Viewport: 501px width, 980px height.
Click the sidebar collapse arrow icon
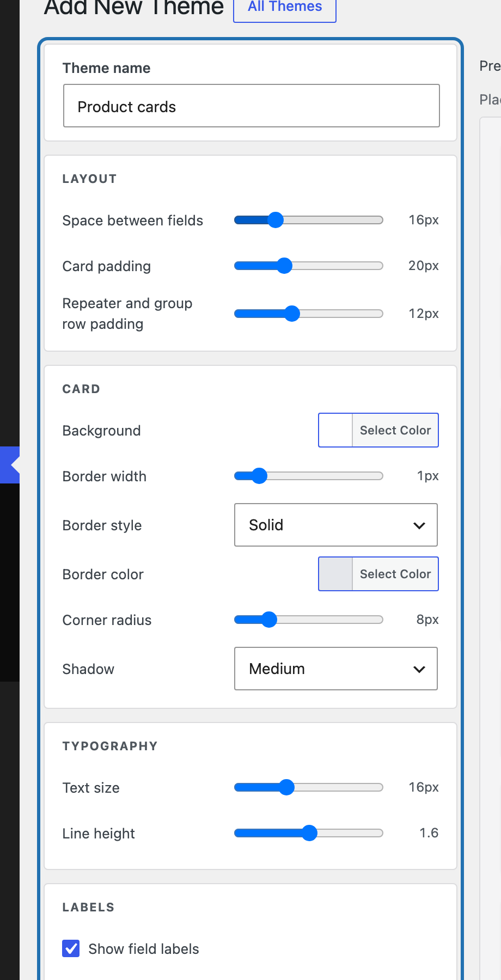click(x=14, y=465)
